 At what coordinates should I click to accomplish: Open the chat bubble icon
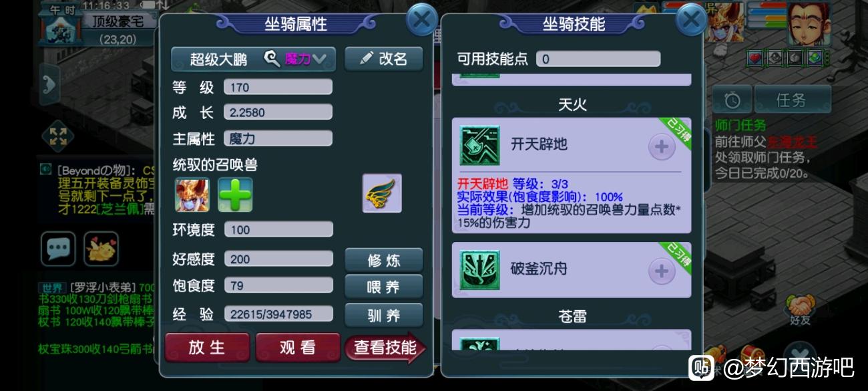point(59,249)
